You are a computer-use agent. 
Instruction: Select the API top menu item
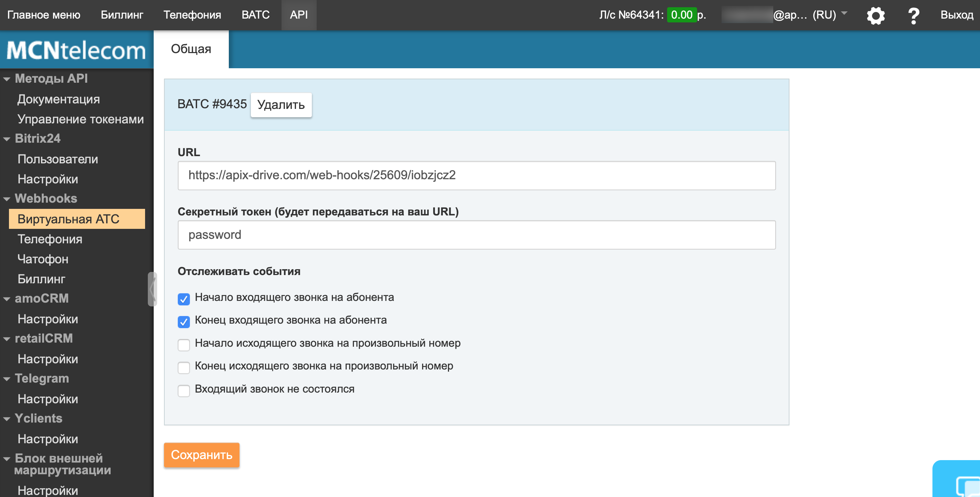(x=299, y=15)
